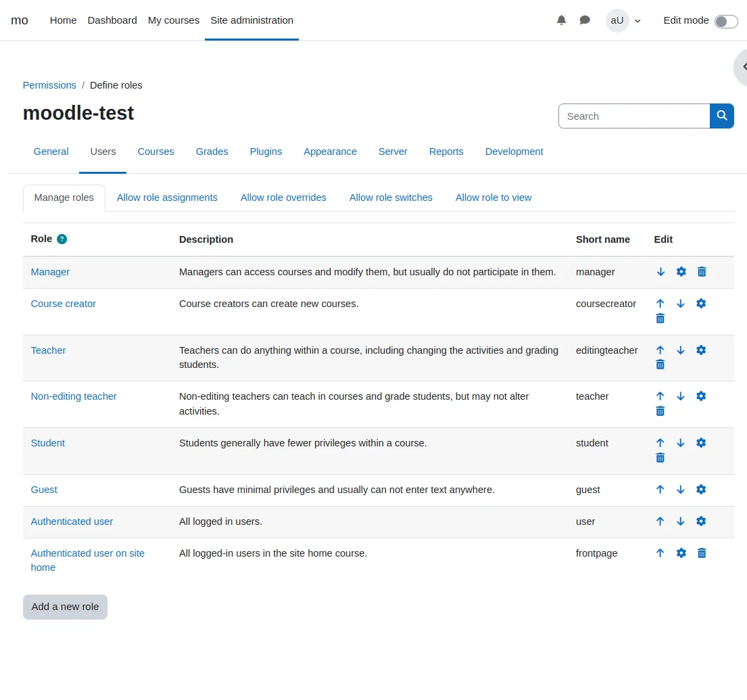The width and height of the screenshot is (747, 700).
Task: Switch to the Allow role assignments tab
Action: pos(167,197)
